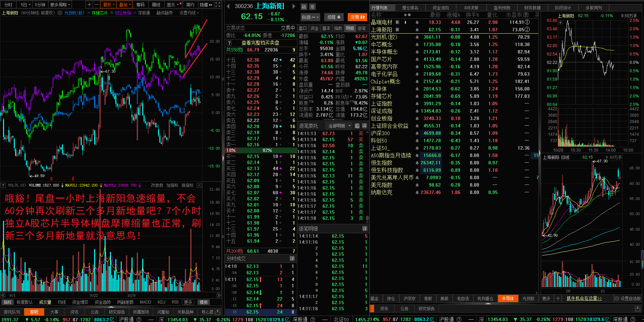Toggle 筹码 chip distribution view
The height and width of the screenshot is (322, 644).
pos(140,5)
